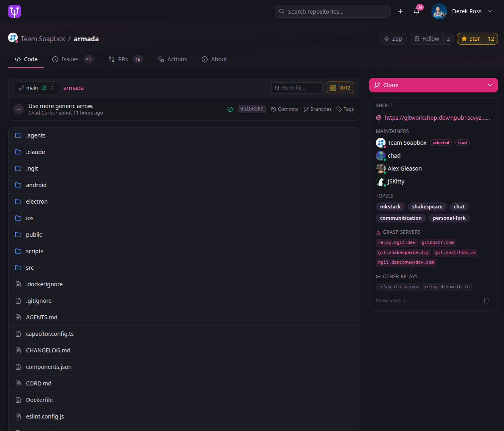504x431 pixels.
Task: Open the electron folder
Action: (184, 202)
